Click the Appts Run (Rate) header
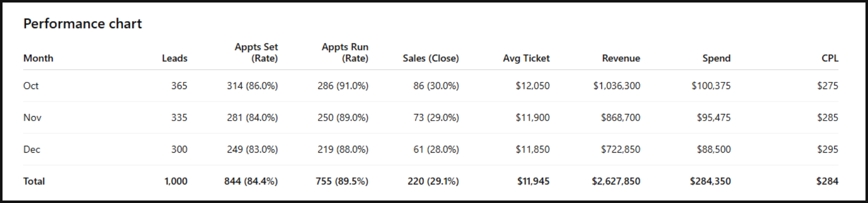This screenshot has height=203, width=868. pos(345,53)
